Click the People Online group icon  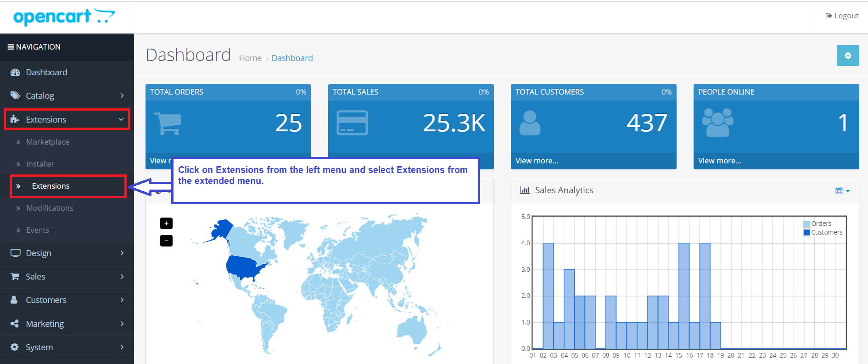(717, 123)
